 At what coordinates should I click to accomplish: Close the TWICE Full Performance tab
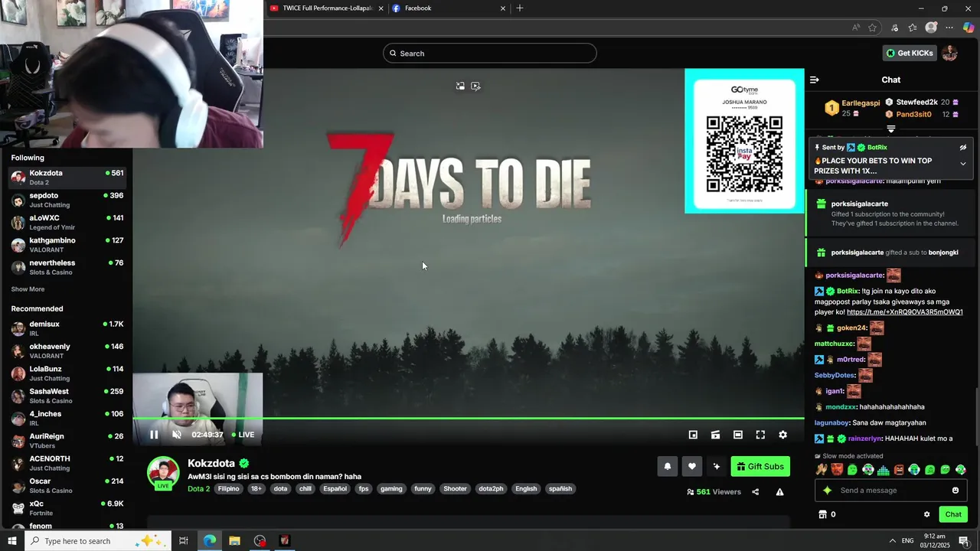(x=381, y=8)
